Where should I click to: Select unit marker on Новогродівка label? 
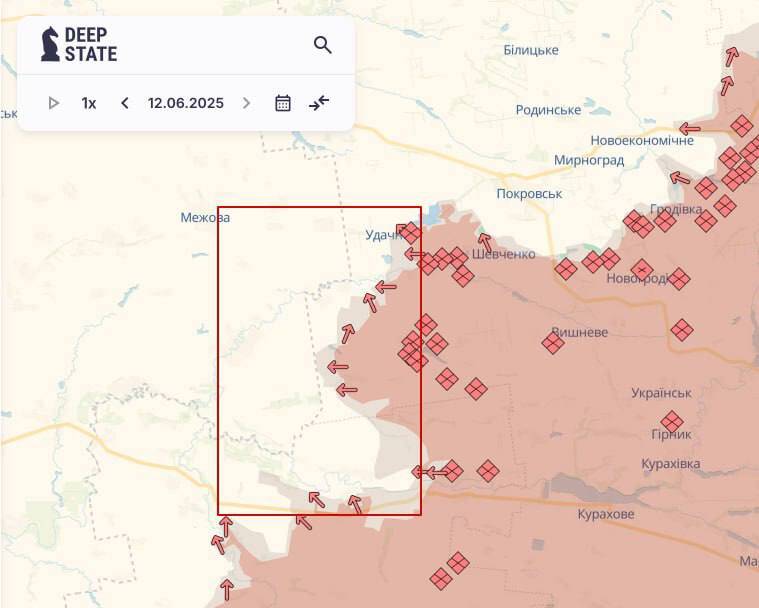642,270
